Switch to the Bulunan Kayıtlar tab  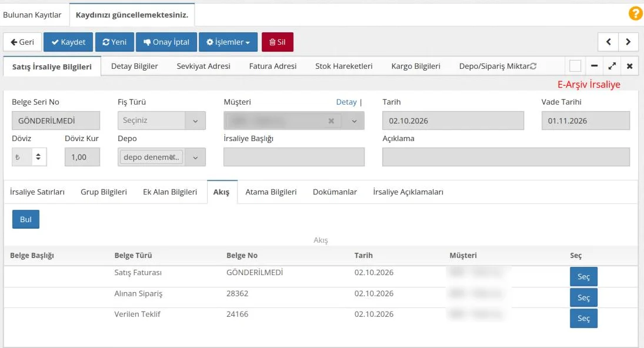32,15
